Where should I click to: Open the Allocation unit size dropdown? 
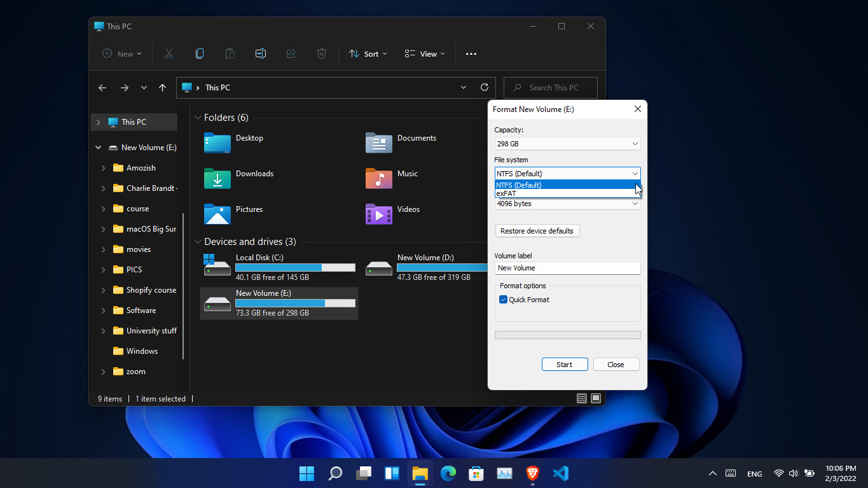pyautogui.click(x=567, y=204)
